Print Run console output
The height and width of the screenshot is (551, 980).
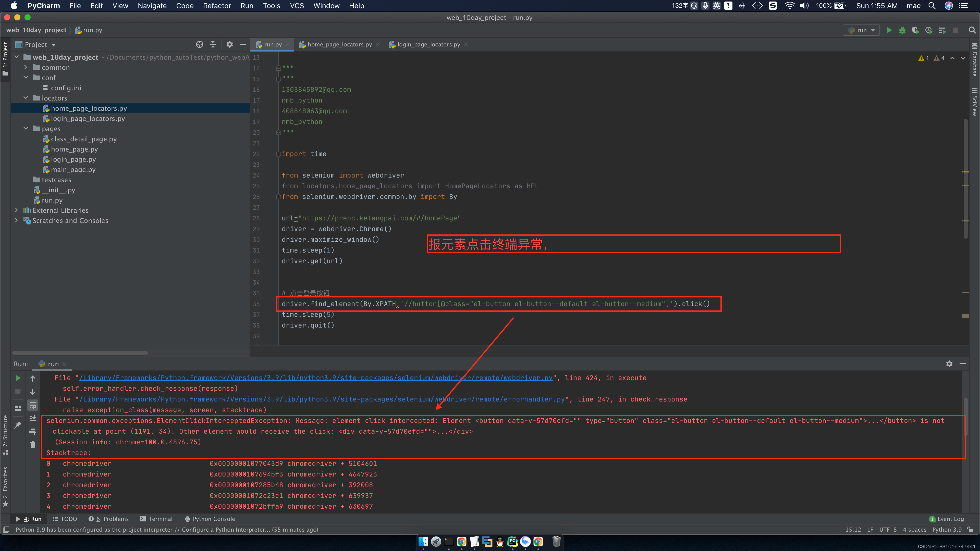(x=33, y=432)
